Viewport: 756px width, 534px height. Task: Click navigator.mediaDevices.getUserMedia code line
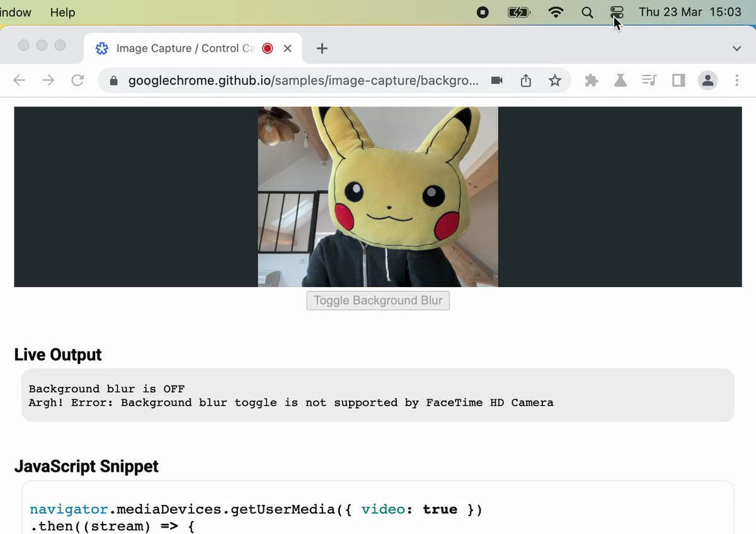click(256, 509)
